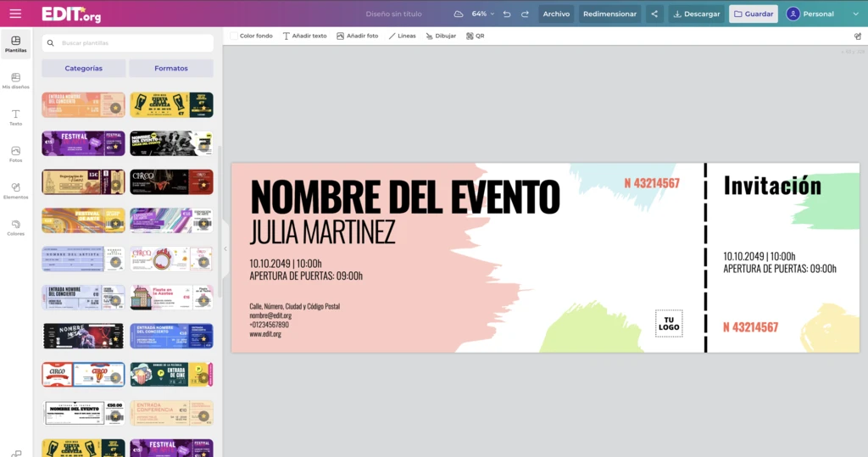The image size is (868, 457).
Task: Select the Dibujar drawing tool
Action: coord(440,36)
